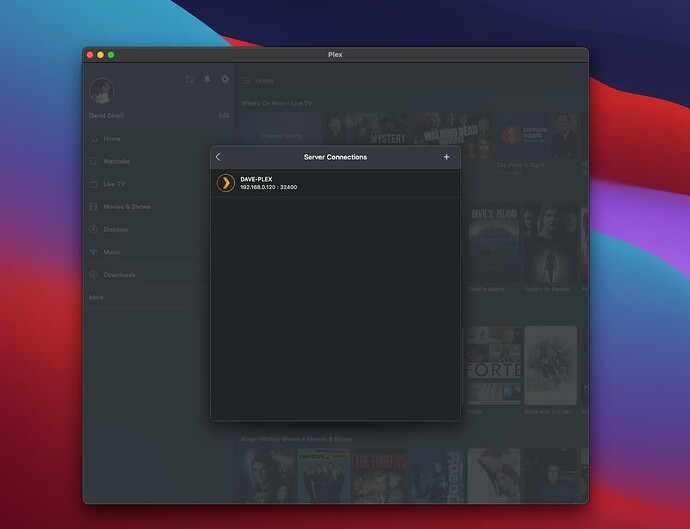
Task: Select the DAVE-PLEX server entry
Action: (x=335, y=183)
